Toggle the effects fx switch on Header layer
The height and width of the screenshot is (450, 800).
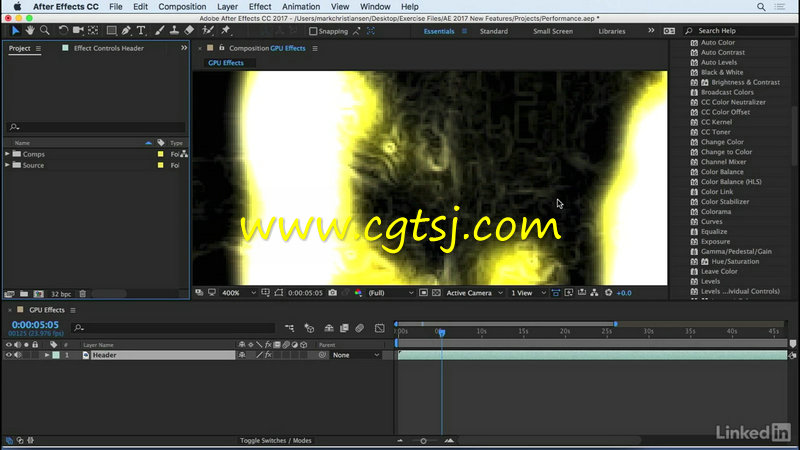click(268, 355)
